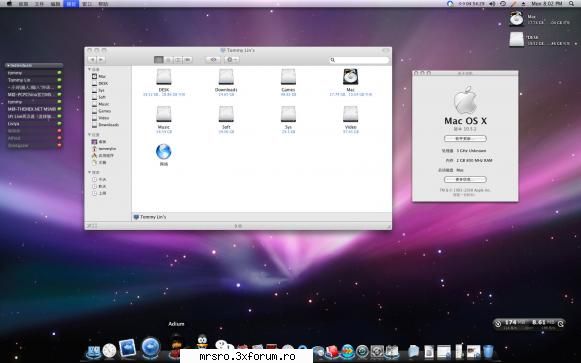Screen dimensions: 581x363
Task: Open the DESK drive in Finder's main pane
Action: (163, 77)
